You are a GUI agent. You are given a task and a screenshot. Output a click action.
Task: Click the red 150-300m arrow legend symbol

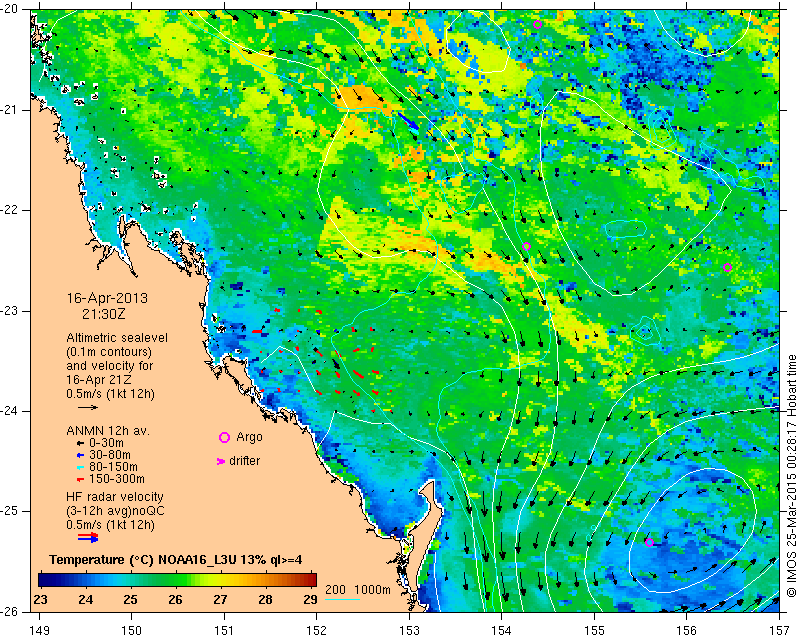click(x=80, y=480)
